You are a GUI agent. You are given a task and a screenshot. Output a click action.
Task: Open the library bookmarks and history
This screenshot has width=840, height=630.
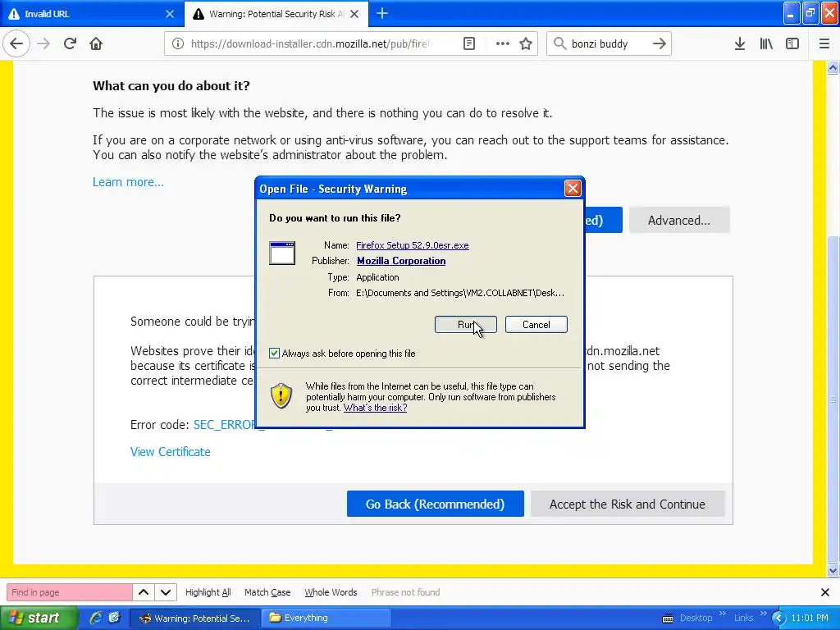pos(766,43)
